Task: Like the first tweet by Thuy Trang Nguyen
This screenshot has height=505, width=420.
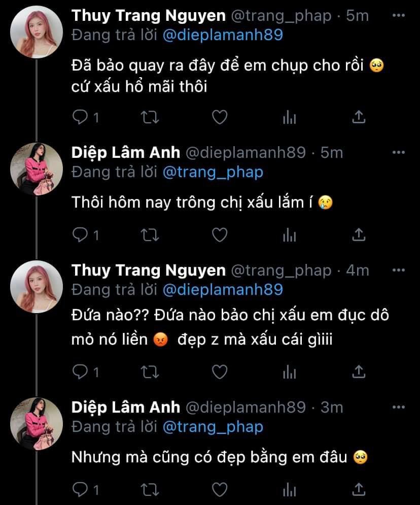Action: pyautogui.click(x=219, y=118)
